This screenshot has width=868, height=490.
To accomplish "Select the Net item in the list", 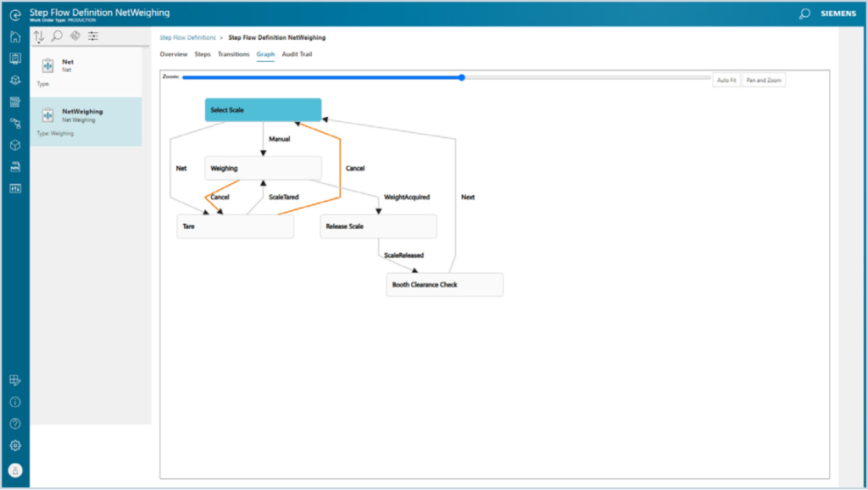I will (x=85, y=70).
